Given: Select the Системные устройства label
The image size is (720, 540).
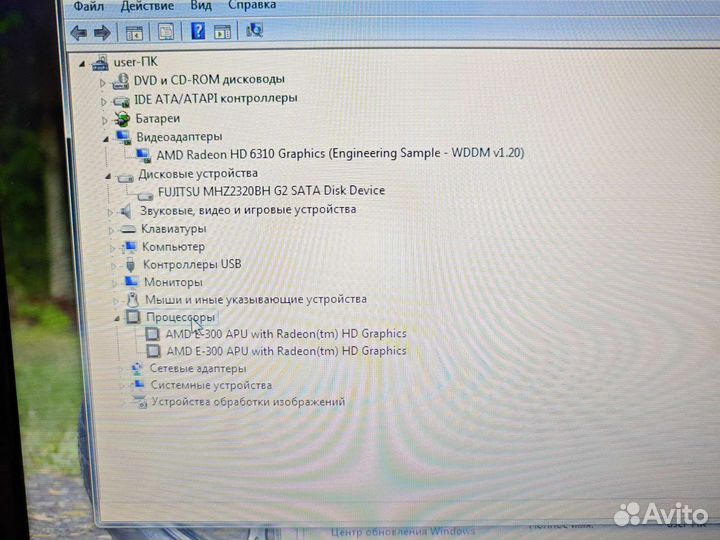Looking at the screenshot, I should pos(211,385).
